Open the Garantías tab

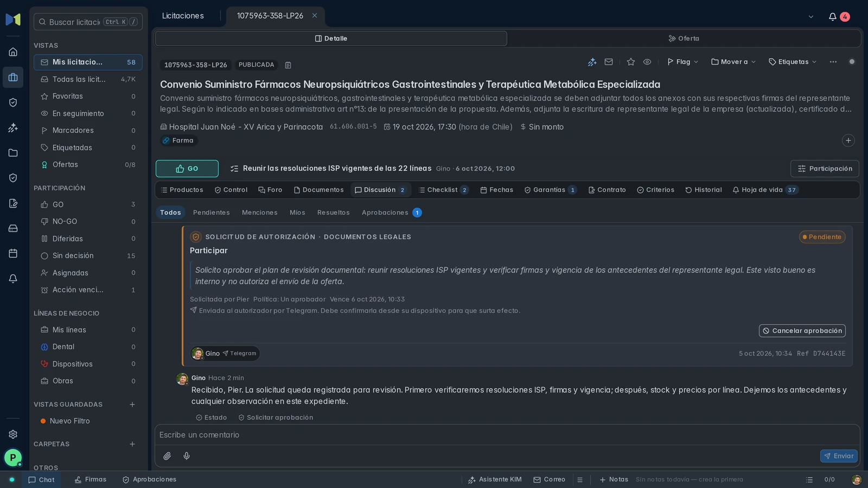point(550,190)
